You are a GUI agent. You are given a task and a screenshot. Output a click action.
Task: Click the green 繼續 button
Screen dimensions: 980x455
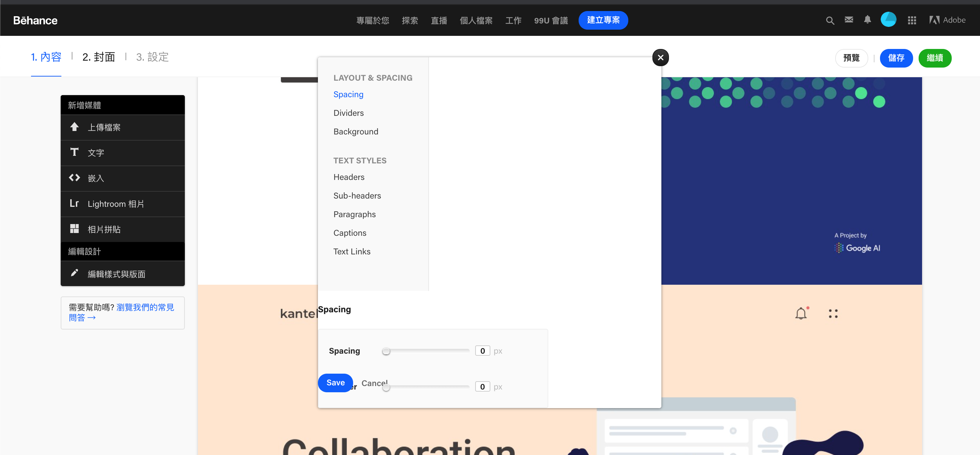934,58
